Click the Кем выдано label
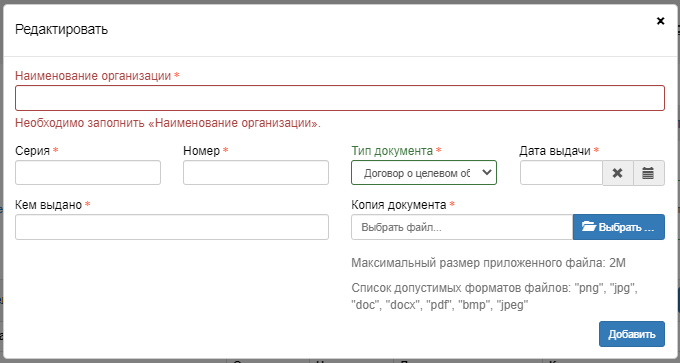The height and width of the screenshot is (363, 680). point(49,205)
